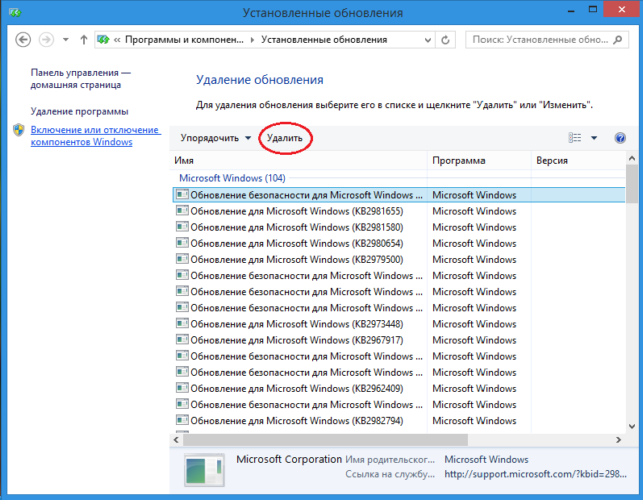This screenshot has height=500, width=643.
Task: Click the shield icon beside Windows components
Action: [18, 130]
